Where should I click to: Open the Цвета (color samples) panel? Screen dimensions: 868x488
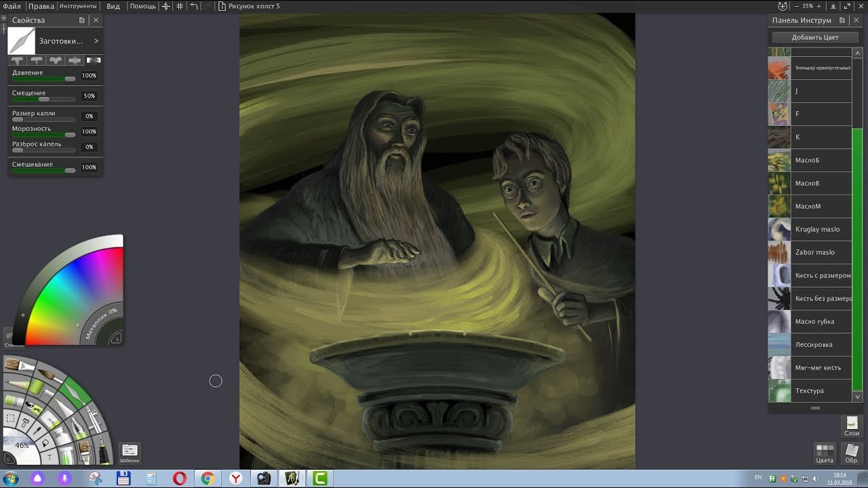click(x=825, y=453)
